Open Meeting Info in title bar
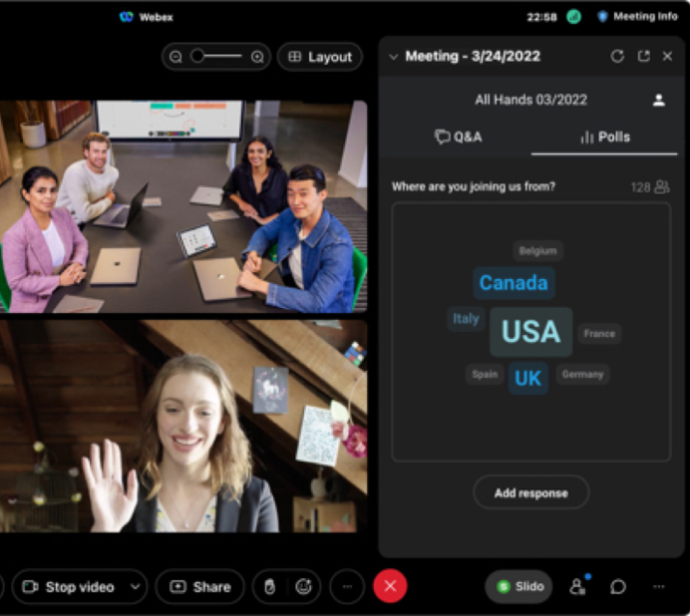This screenshot has width=690, height=616. (x=636, y=16)
